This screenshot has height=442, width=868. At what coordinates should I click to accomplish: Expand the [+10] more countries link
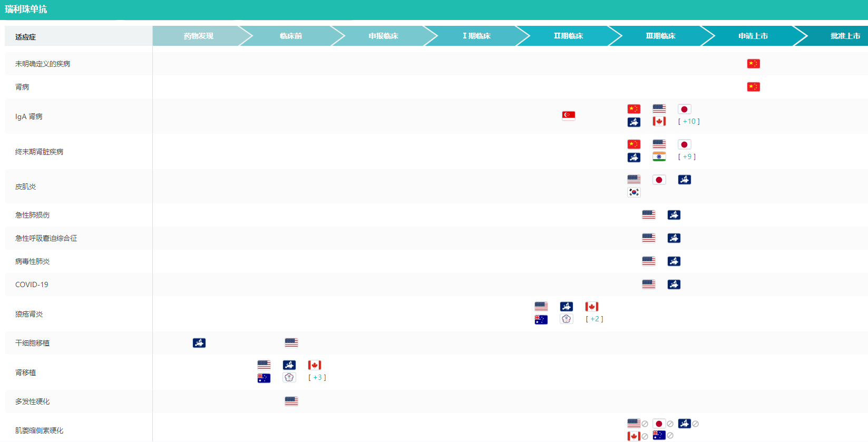point(689,122)
